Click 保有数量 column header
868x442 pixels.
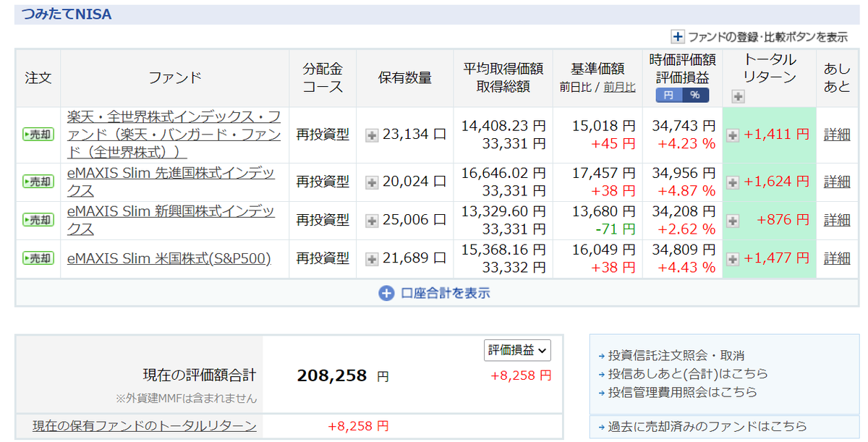point(404,78)
